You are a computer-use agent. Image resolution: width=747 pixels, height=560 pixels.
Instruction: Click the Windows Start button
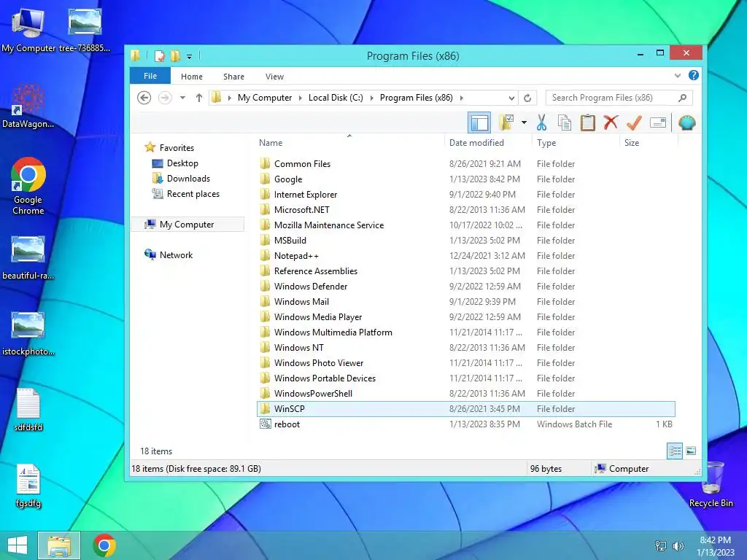(x=18, y=545)
